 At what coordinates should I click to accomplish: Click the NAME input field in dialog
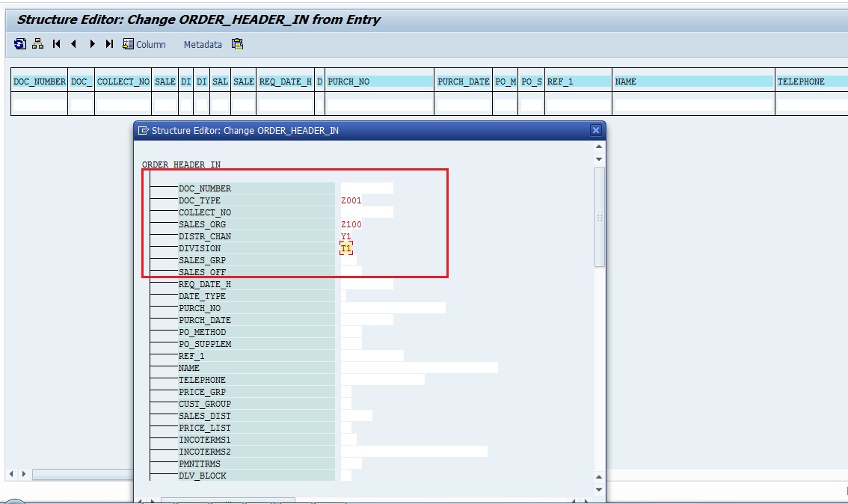point(419,368)
